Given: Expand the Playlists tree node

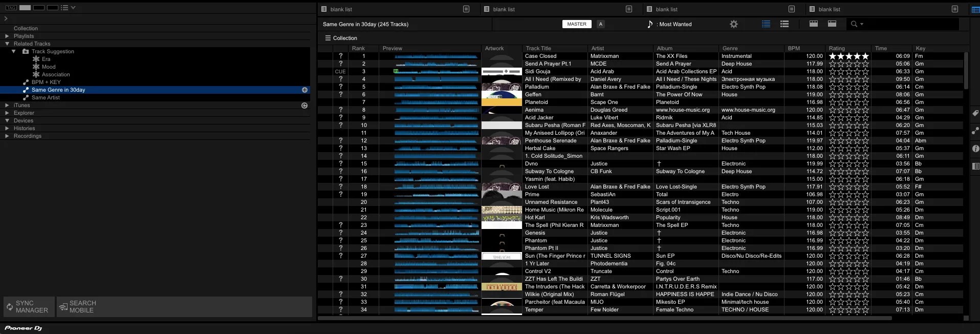Looking at the screenshot, I should click(x=7, y=36).
